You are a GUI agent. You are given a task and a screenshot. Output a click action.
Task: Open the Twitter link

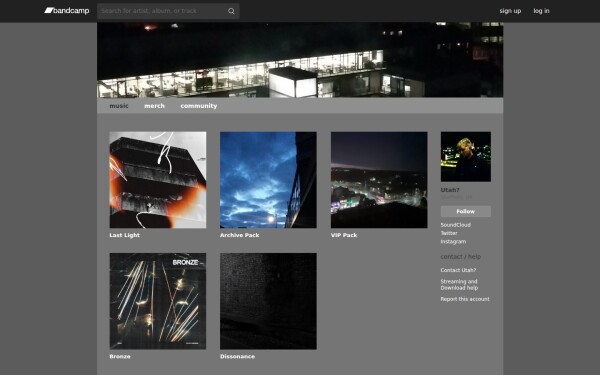[449, 233]
